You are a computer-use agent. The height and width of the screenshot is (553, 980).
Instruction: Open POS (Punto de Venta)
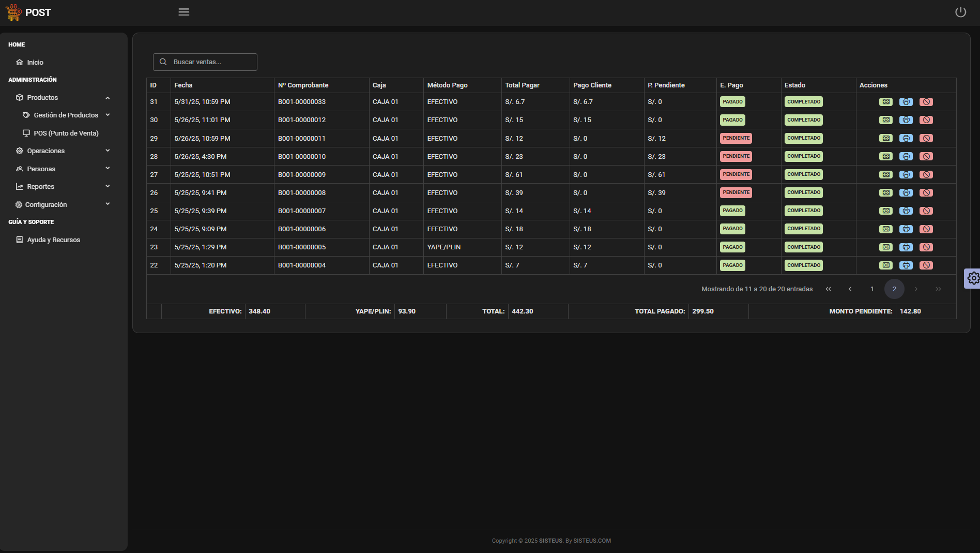[66, 133]
